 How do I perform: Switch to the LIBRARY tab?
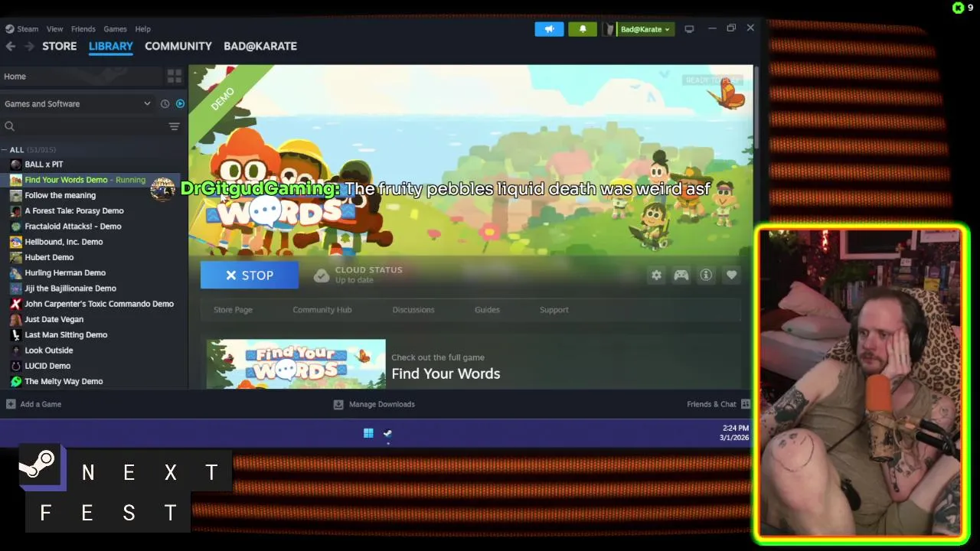(111, 46)
